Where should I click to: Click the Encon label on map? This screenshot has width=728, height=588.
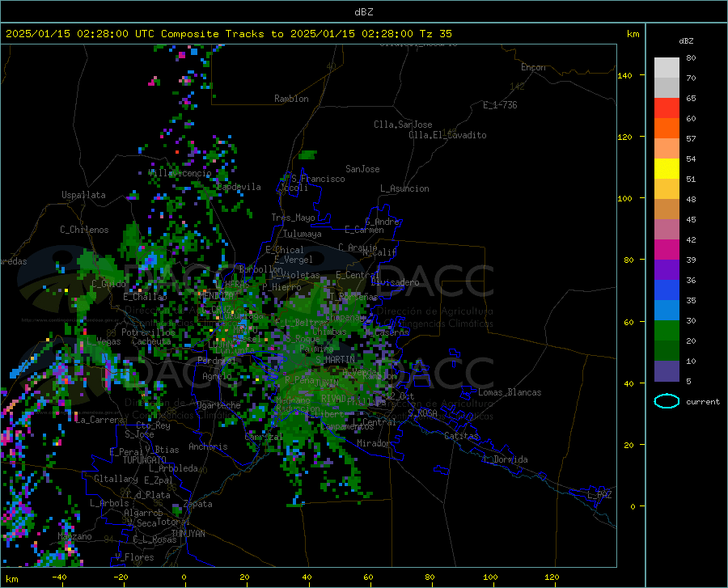[x=533, y=67]
